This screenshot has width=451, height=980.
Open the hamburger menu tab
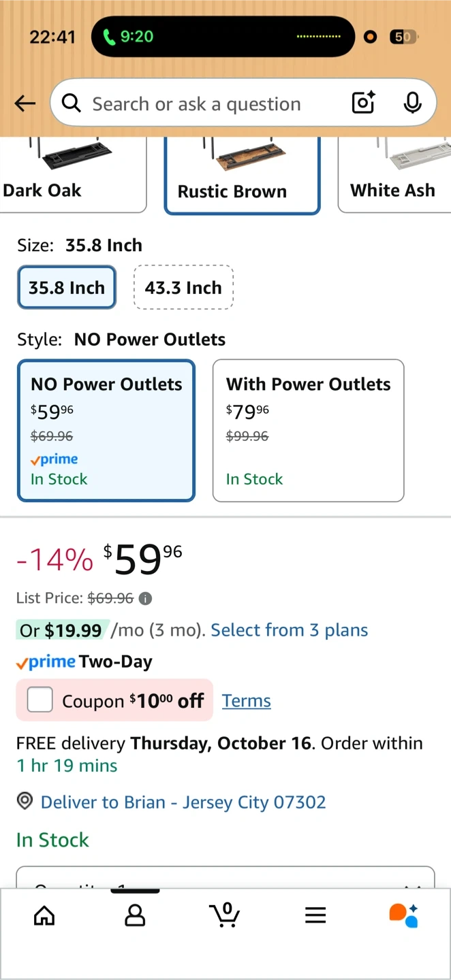pyautogui.click(x=315, y=915)
